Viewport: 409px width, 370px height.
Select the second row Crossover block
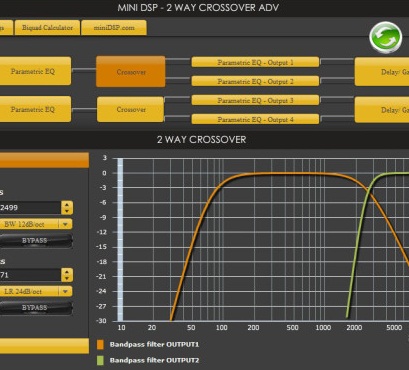tap(131, 109)
